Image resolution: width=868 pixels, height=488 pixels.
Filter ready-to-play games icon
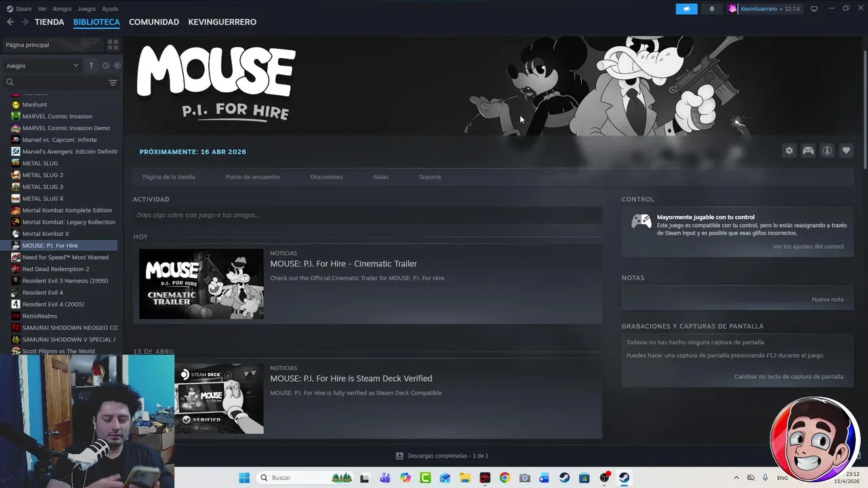[x=117, y=66]
